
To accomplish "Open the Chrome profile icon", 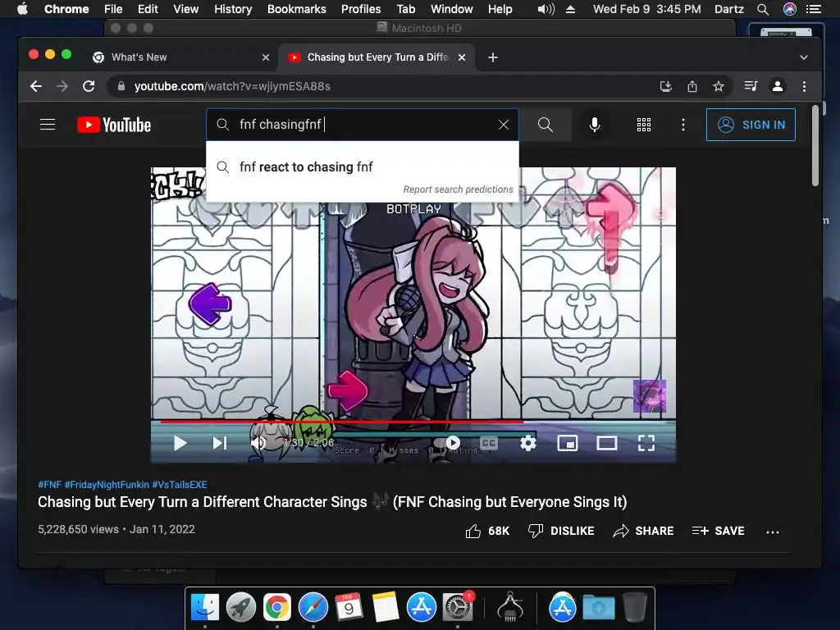I will tap(778, 86).
